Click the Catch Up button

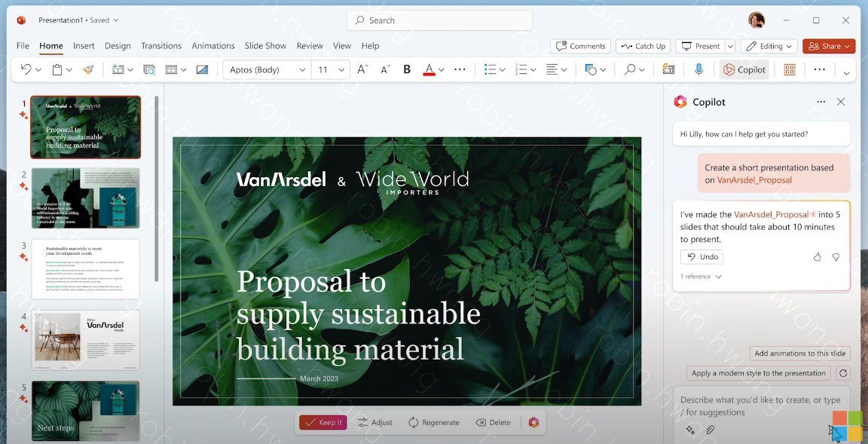click(643, 46)
